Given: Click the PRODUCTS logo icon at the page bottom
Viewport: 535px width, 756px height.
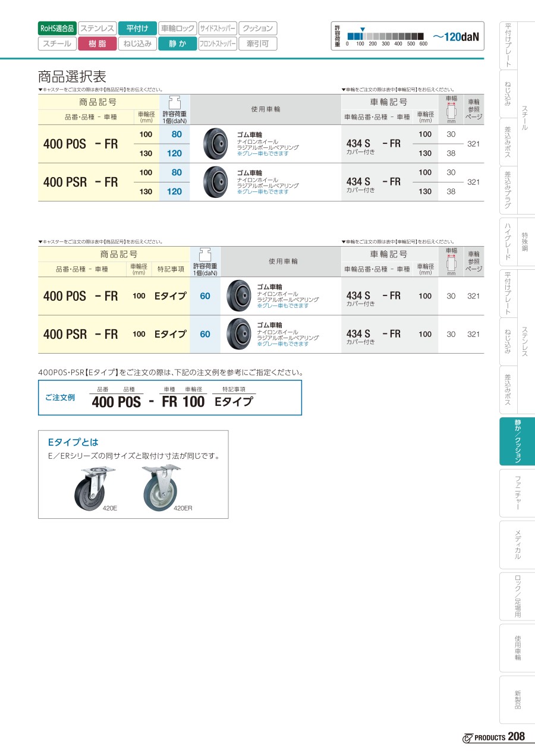Looking at the screenshot, I should pyautogui.click(x=467, y=738).
